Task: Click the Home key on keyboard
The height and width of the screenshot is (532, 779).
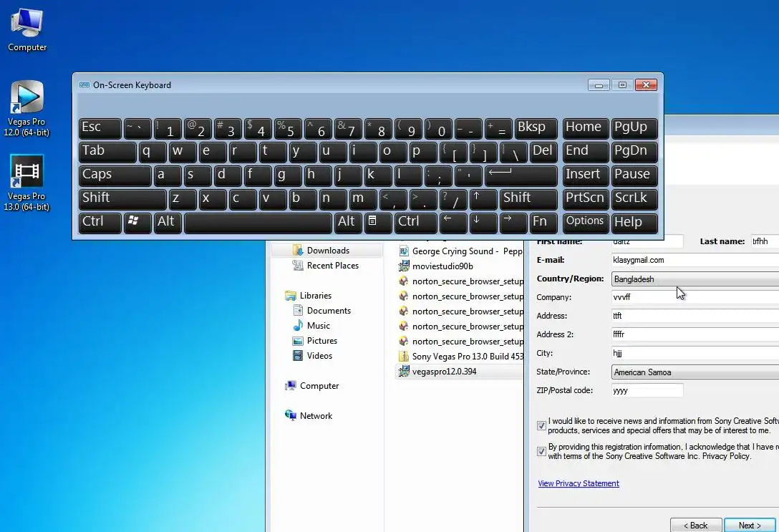Action: click(x=585, y=129)
